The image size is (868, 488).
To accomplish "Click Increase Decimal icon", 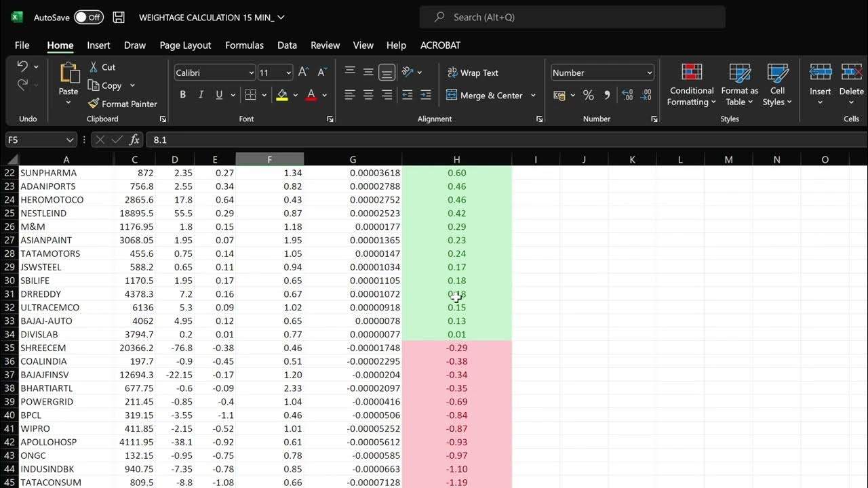I will tap(627, 95).
